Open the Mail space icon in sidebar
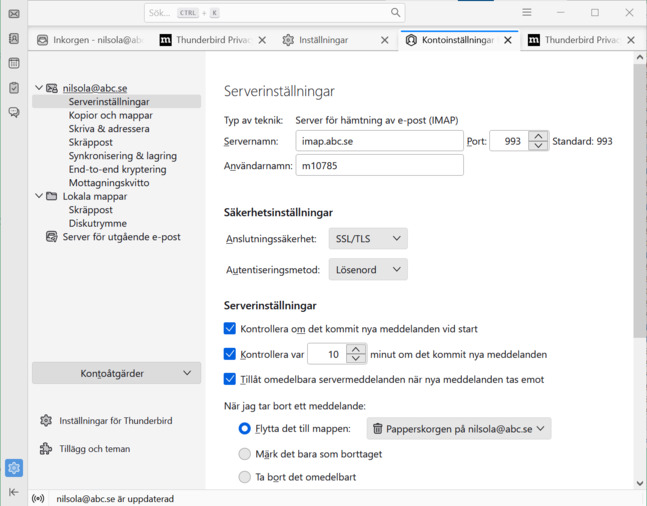Image resolution: width=647 pixels, height=506 pixels. click(14, 14)
